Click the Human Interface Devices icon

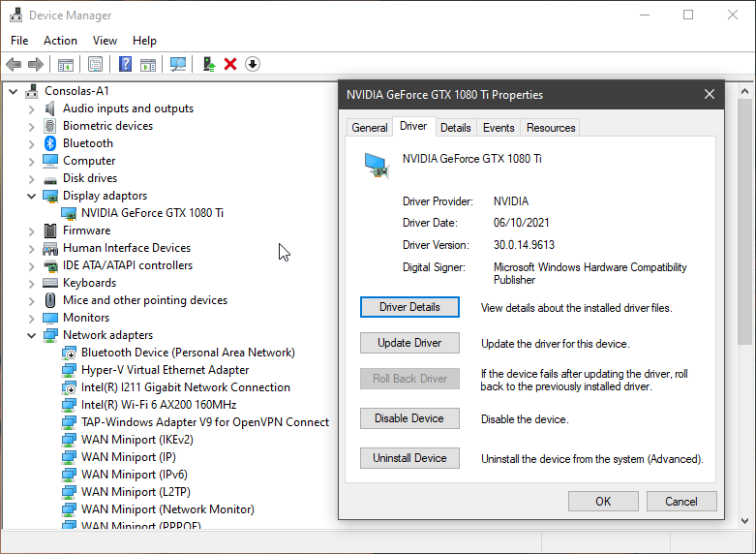[50, 248]
